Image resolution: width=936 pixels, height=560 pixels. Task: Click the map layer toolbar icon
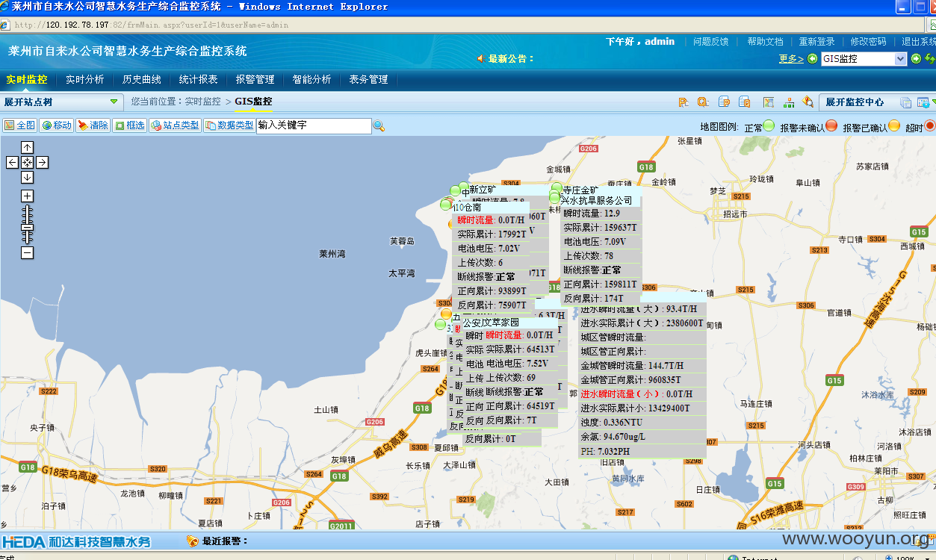click(x=768, y=102)
